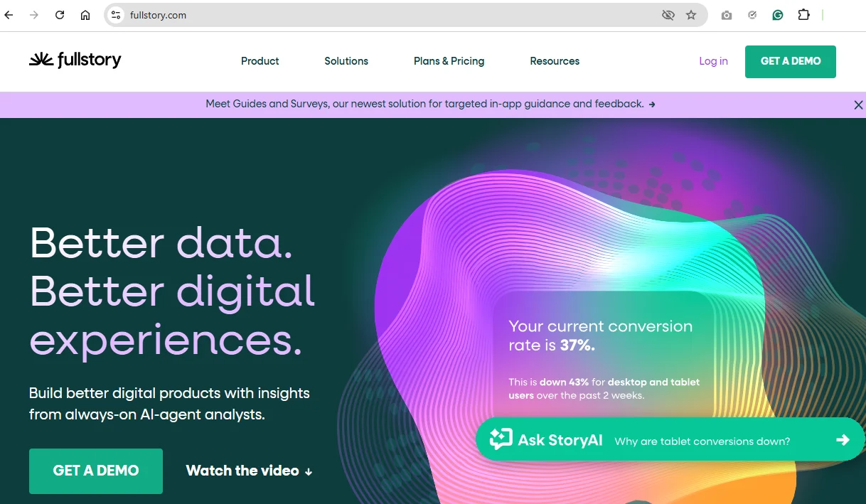The image size is (866, 504).
Task: Open the Grammarly extension icon
Action: click(778, 14)
